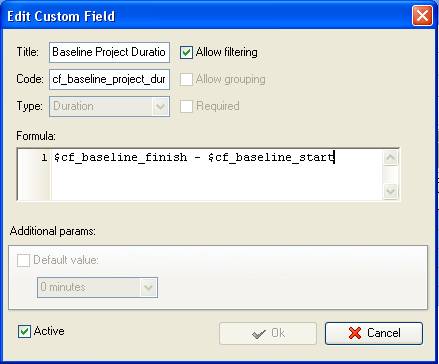Click the Type dropdown arrow

click(160, 107)
